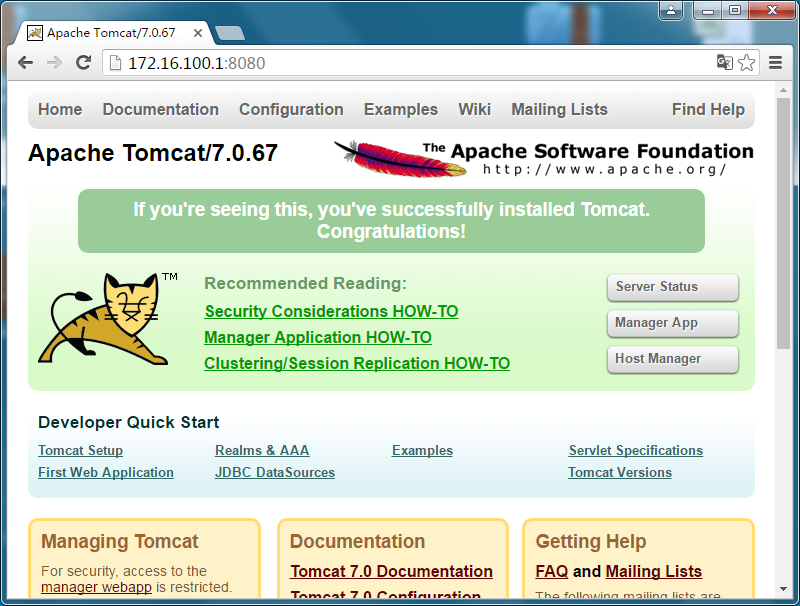Viewport: 800px width, 606px height.
Task: Click the Getting Help heading
Action: click(591, 541)
